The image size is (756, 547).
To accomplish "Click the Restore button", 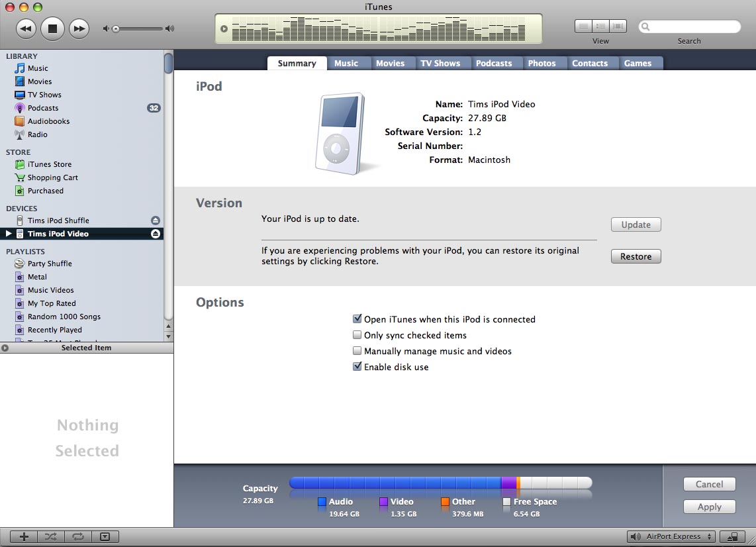I will click(636, 257).
